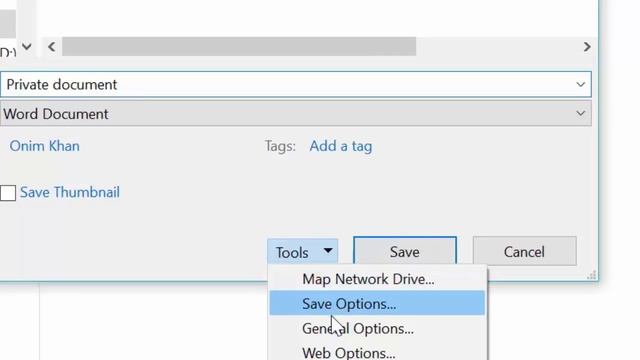
Task: Choose Web Options from Tools menu
Action: click(377, 352)
